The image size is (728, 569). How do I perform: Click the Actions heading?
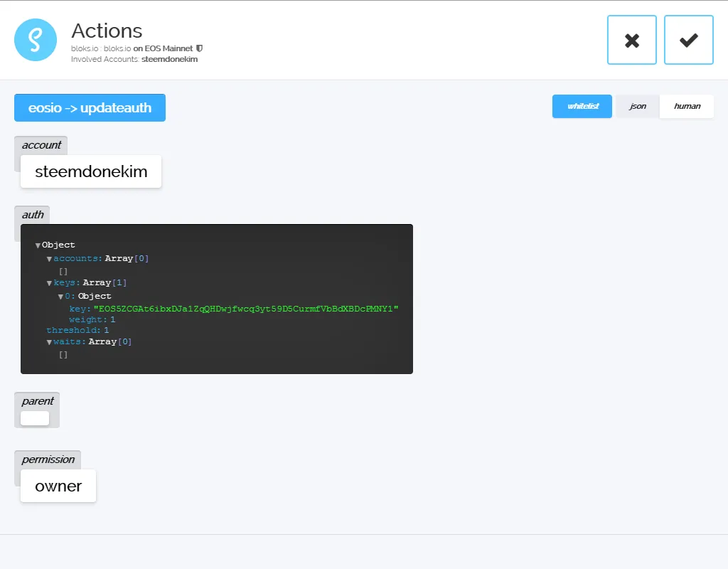point(107,31)
